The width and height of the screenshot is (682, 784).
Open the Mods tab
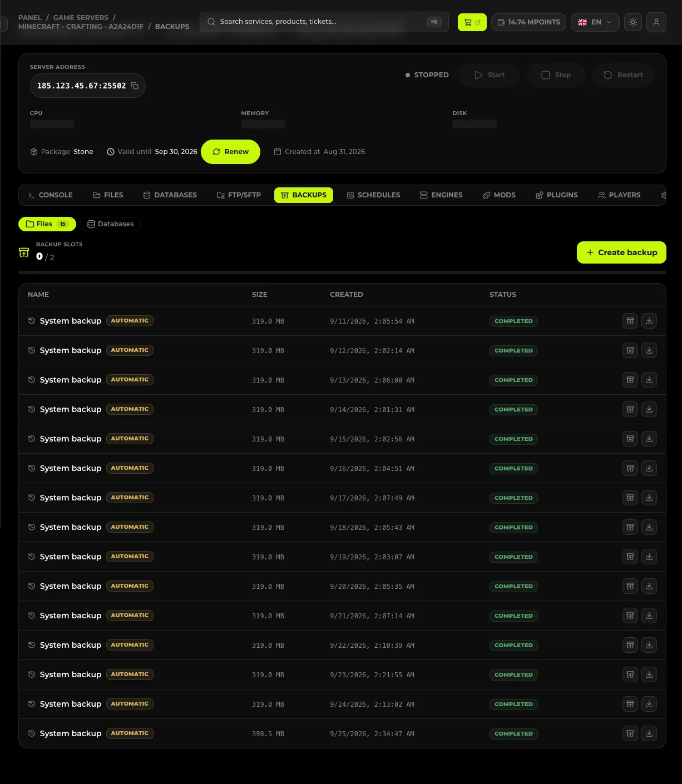click(499, 195)
